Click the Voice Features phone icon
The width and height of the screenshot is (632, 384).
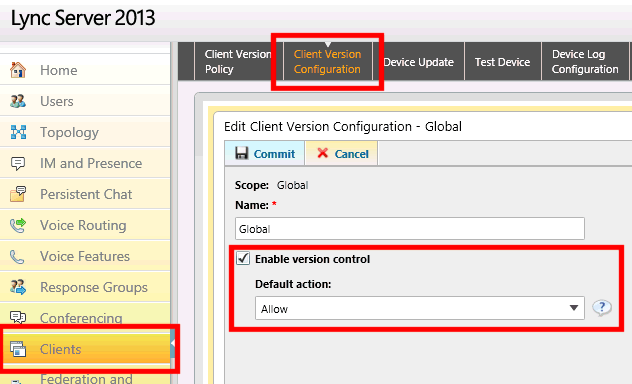pos(17,257)
